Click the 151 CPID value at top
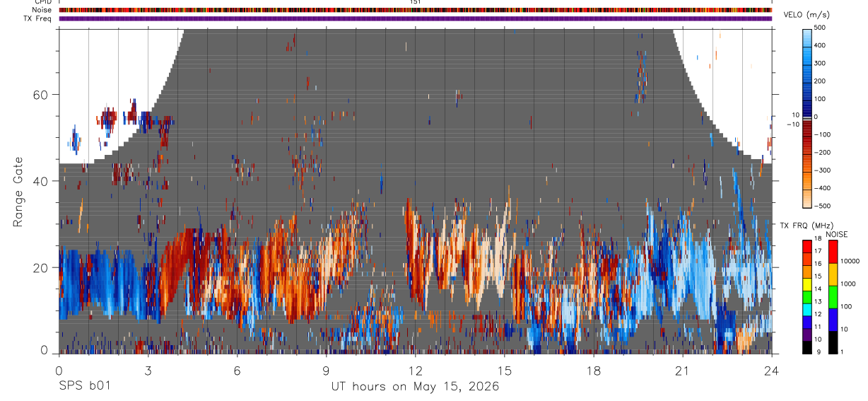 [x=416, y=2]
